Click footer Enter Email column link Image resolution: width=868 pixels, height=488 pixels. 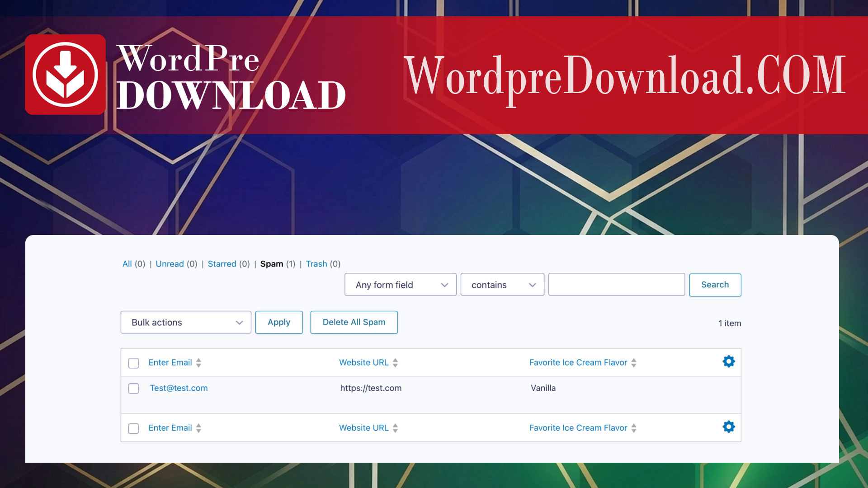pyautogui.click(x=170, y=428)
